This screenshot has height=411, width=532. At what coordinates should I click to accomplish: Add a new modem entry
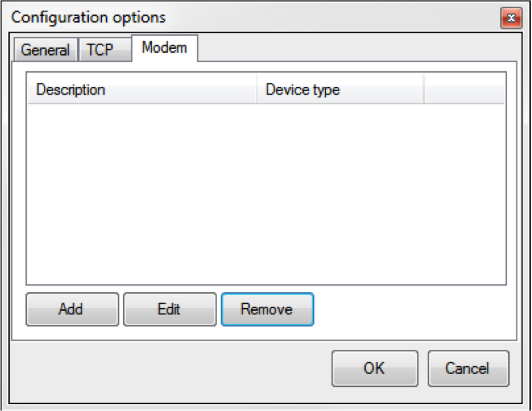pos(72,309)
